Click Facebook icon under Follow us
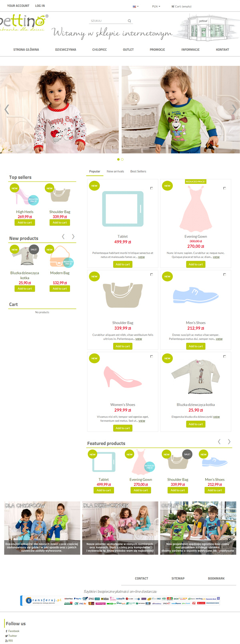The height and width of the screenshot is (644, 240). [x=6, y=631]
